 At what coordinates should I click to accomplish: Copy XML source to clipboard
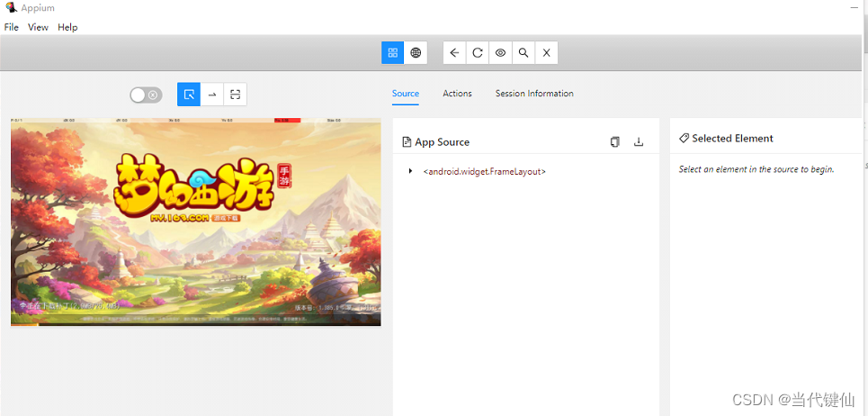point(614,141)
